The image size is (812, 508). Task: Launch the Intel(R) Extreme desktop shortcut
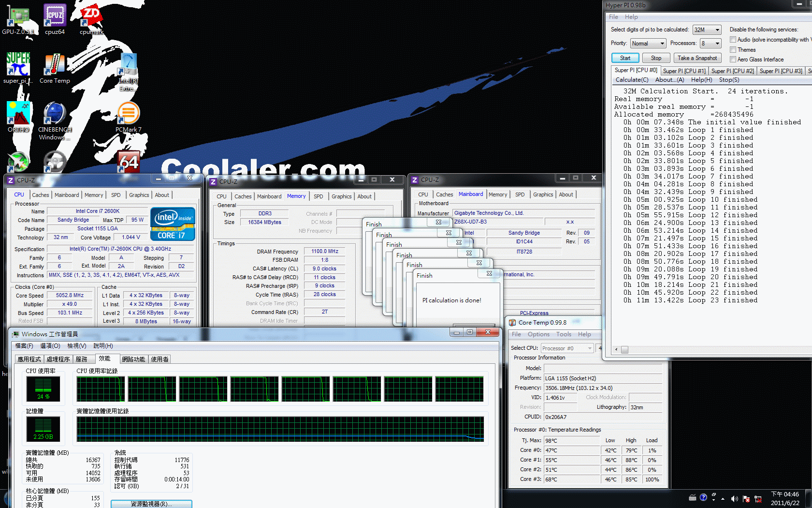click(128, 72)
